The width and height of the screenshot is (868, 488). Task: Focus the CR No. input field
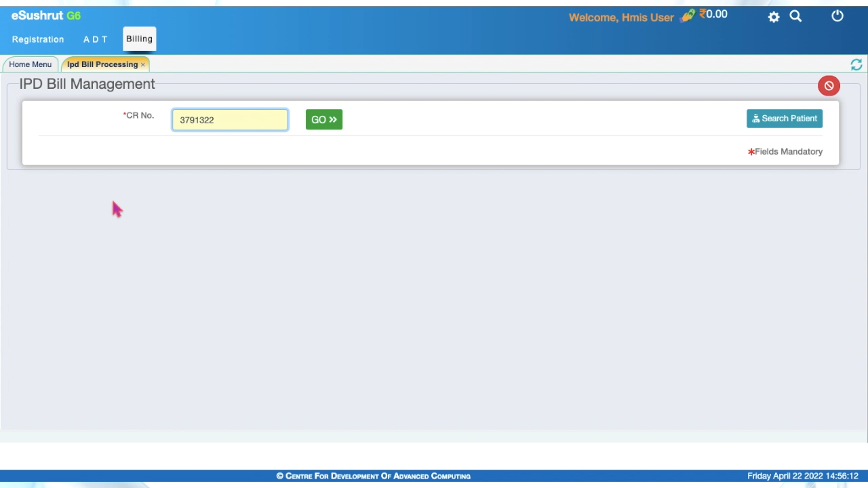coord(230,120)
